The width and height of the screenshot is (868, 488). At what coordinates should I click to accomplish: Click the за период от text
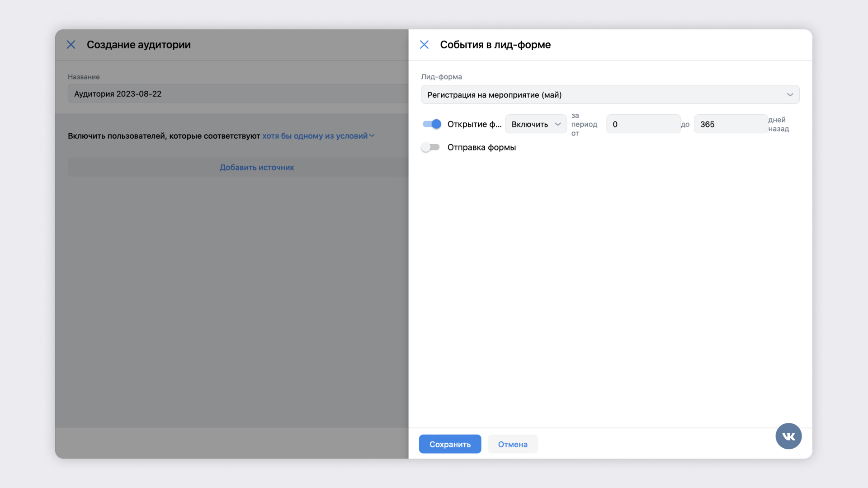[584, 124]
